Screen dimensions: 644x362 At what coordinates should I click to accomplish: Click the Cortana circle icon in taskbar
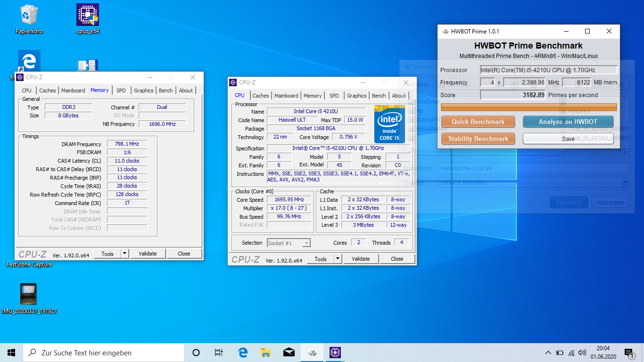click(x=196, y=353)
